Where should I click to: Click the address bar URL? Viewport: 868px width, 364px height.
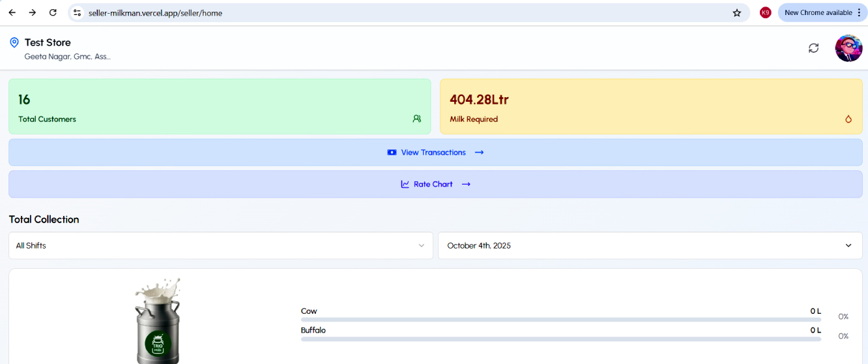[x=155, y=13]
